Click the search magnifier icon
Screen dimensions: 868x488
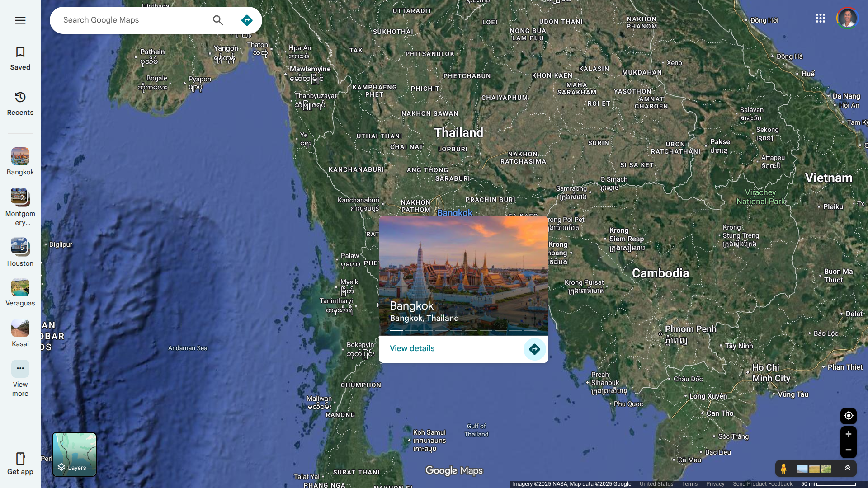point(218,20)
